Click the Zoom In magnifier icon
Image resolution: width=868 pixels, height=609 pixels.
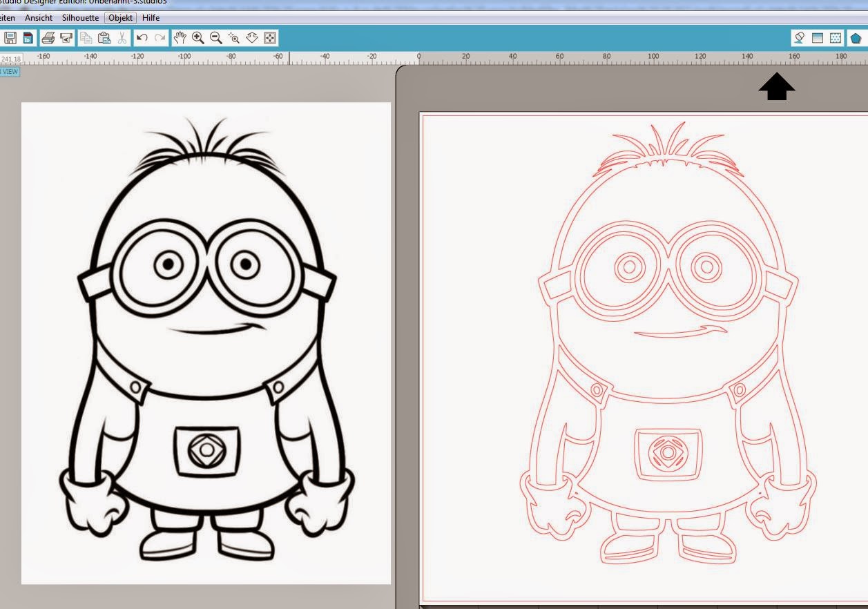click(198, 37)
